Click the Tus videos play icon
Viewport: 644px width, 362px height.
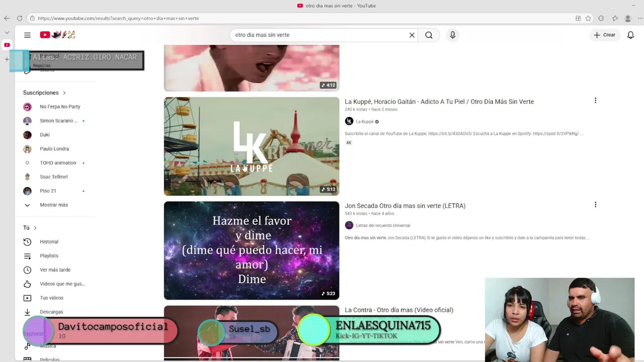coord(27,298)
